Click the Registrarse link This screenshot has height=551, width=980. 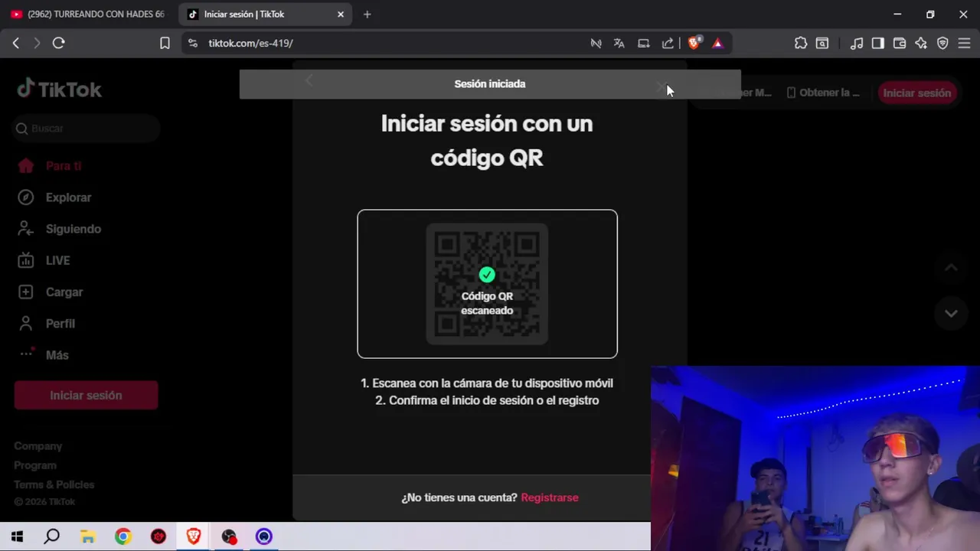click(x=550, y=497)
